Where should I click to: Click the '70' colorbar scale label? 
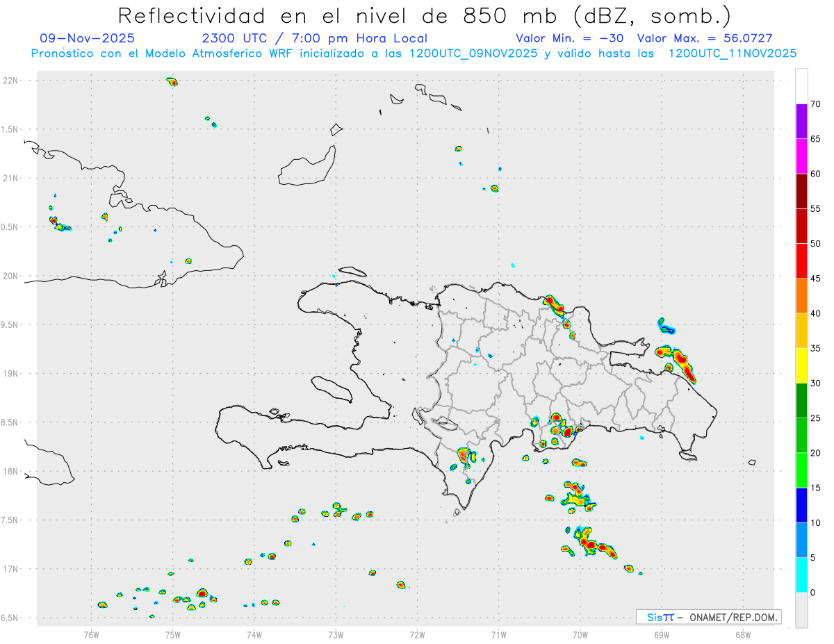pos(815,104)
